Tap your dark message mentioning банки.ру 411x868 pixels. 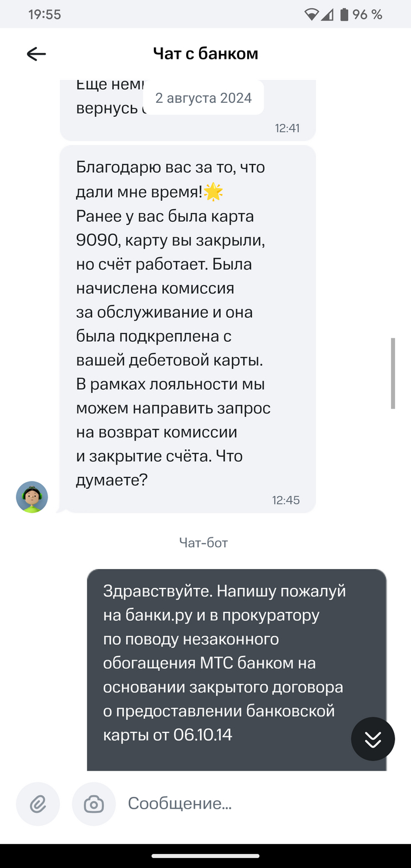tap(235, 664)
